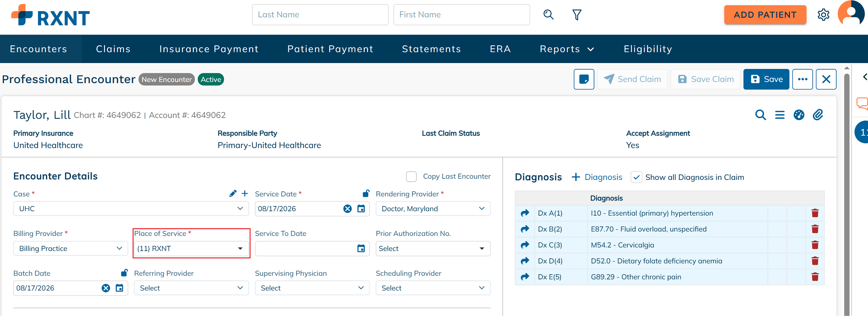Screen dimensions: 868x317
Task: Open the Case dropdown showing UHC
Action: click(x=131, y=209)
